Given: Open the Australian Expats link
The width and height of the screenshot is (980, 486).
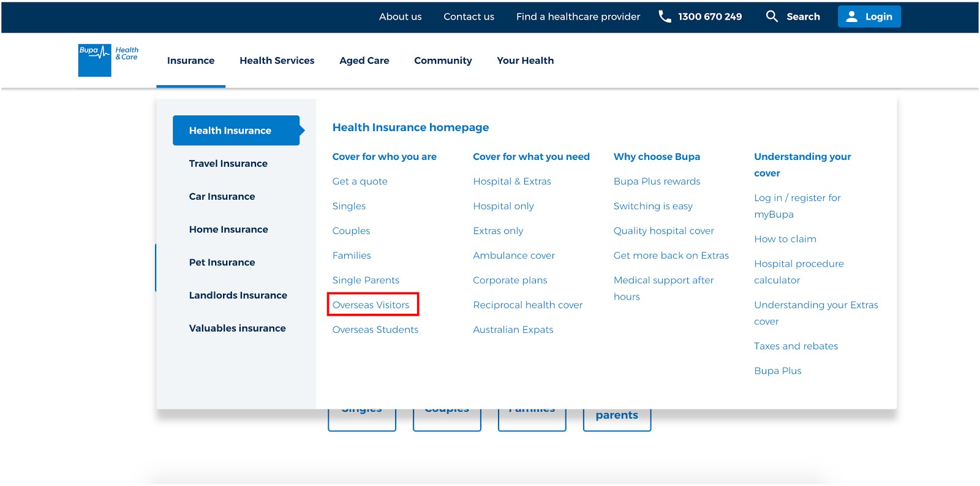Looking at the screenshot, I should (513, 330).
